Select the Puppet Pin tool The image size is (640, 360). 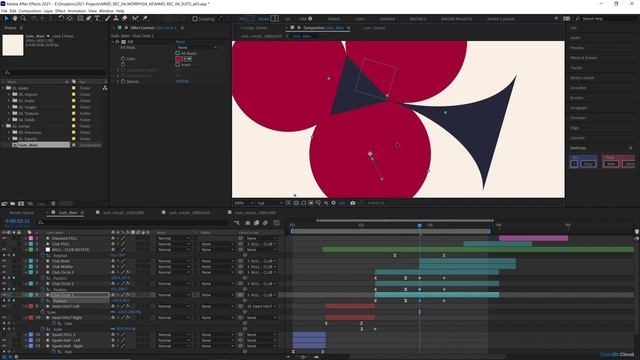coord(145,18)
